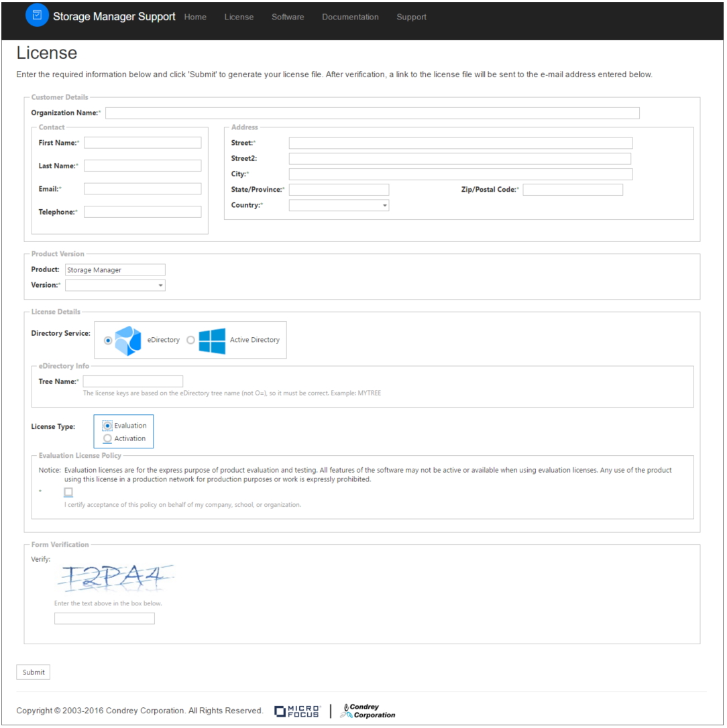Focus the State/Province field
Screen dimensions: 727x728
(x=339, y=190)
